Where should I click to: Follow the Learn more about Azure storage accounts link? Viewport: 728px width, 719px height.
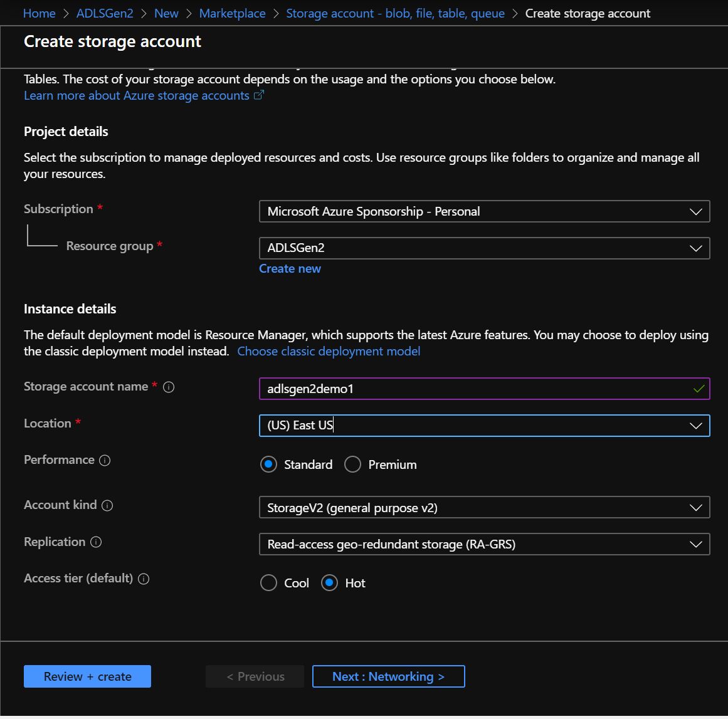135,95
